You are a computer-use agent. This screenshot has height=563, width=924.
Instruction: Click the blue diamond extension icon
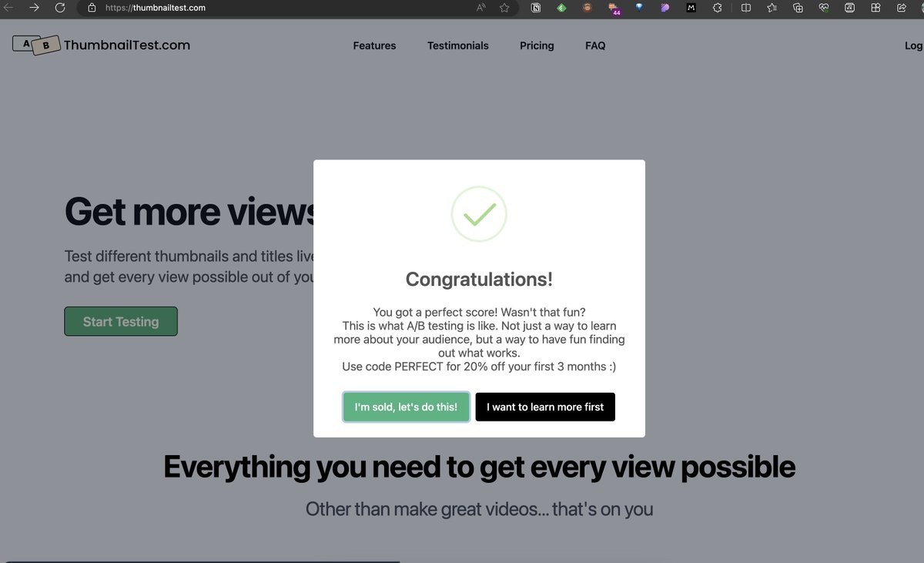point(639,7)
